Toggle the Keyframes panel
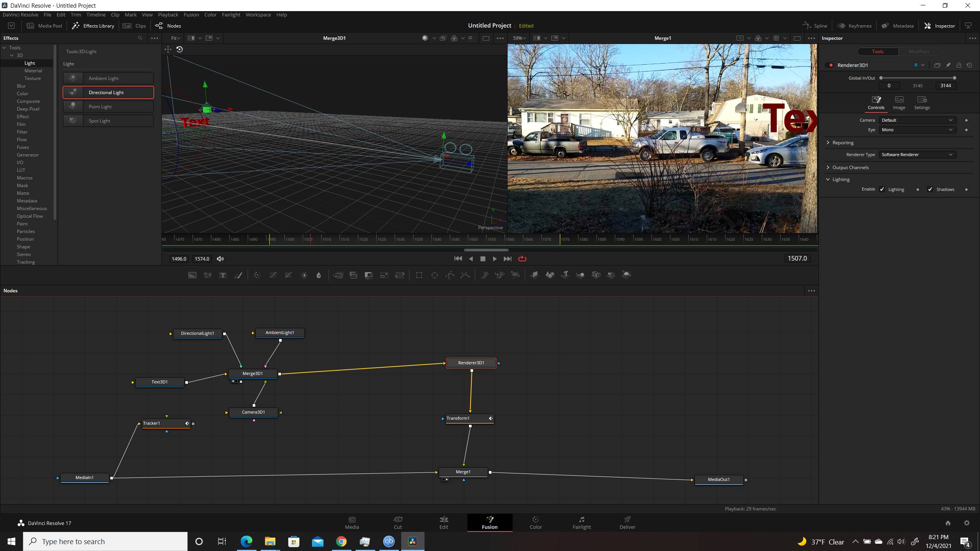 pos(854,26)
